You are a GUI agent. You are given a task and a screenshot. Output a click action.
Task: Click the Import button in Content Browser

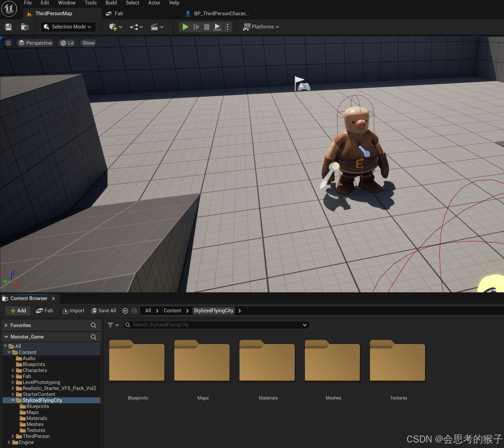click(x=73, y=311)
